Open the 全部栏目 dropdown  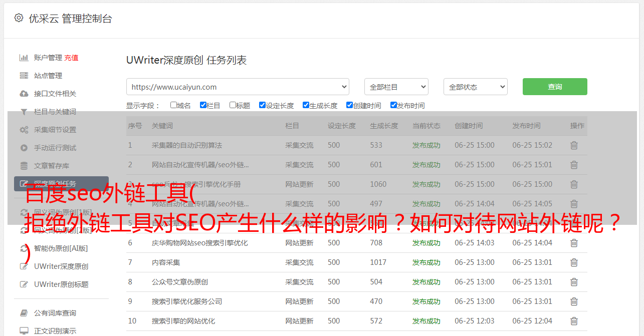click(396, 87)
